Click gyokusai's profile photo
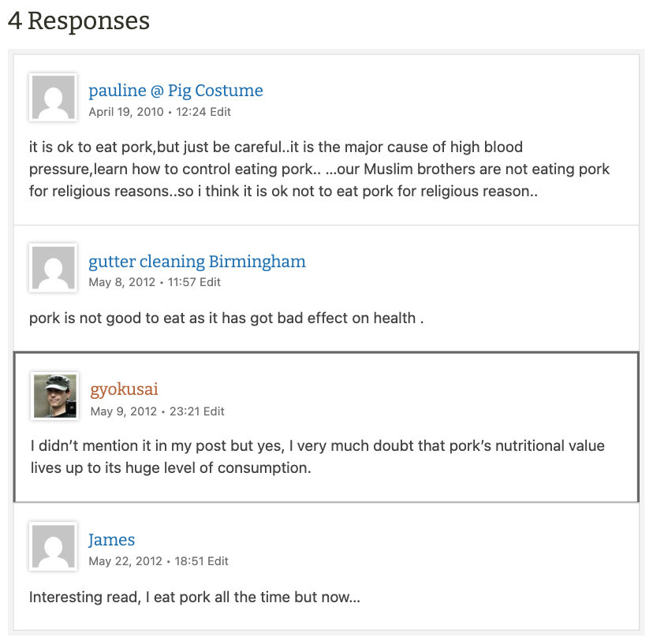The width and height of the screenshot is (653, 644). (x=55, y=396)
